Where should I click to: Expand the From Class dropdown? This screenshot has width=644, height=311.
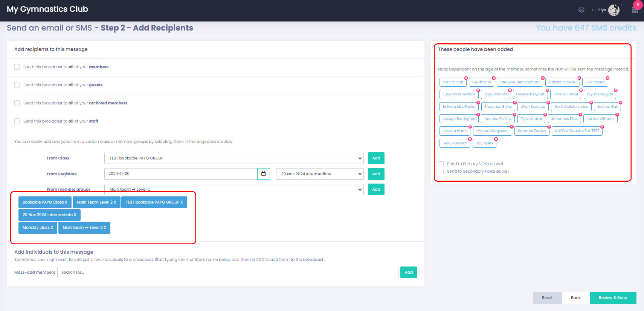point(233,158)
